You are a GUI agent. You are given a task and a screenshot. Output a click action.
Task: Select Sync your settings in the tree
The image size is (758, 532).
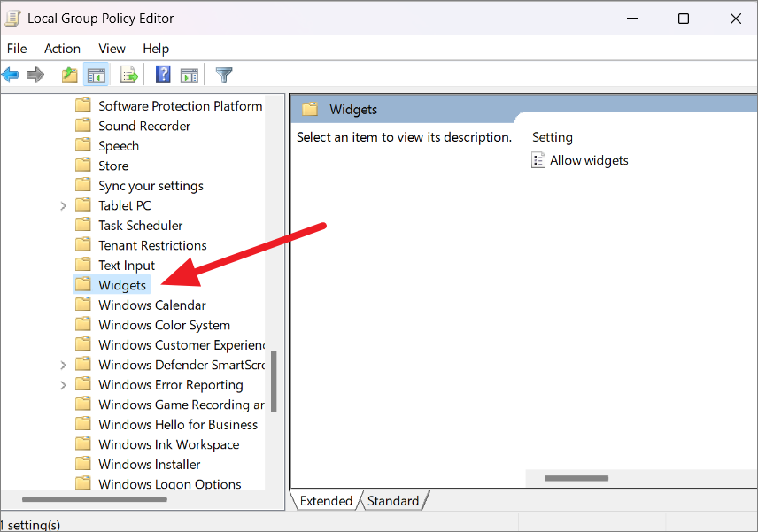coord(151,186)
